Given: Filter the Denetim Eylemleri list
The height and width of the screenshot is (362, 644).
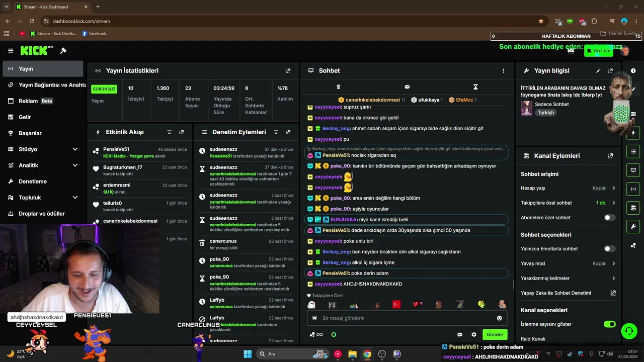Looking at the screenshot, I should coord(276,132).
